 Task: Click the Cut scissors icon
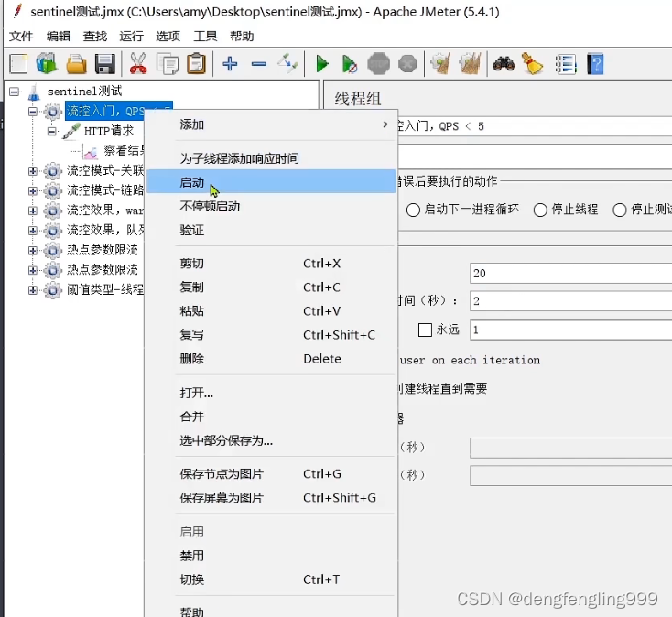point(138,64)
